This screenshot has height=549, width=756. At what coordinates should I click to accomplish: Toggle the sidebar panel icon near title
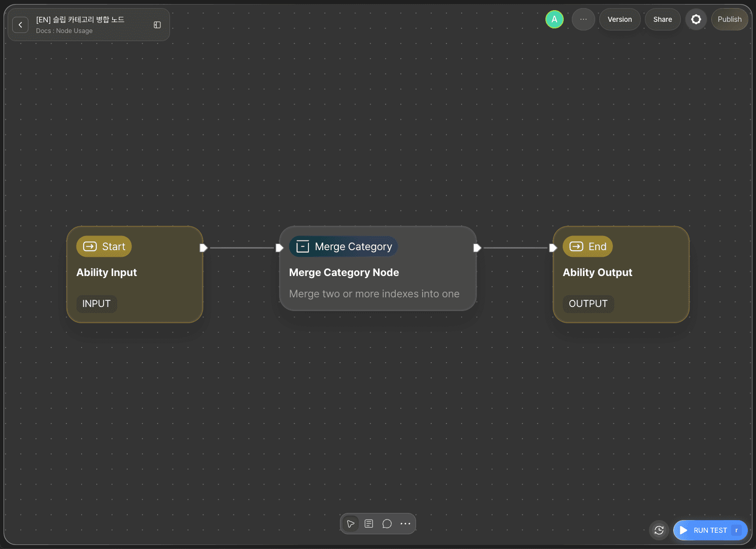pyautogui.click(x=157, y=25)
